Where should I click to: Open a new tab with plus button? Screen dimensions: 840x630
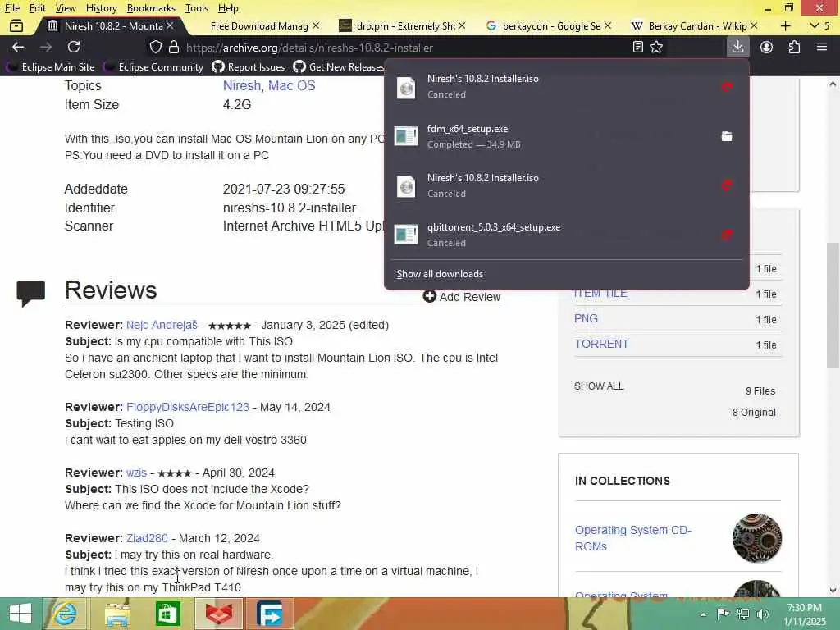click(785, 25)
